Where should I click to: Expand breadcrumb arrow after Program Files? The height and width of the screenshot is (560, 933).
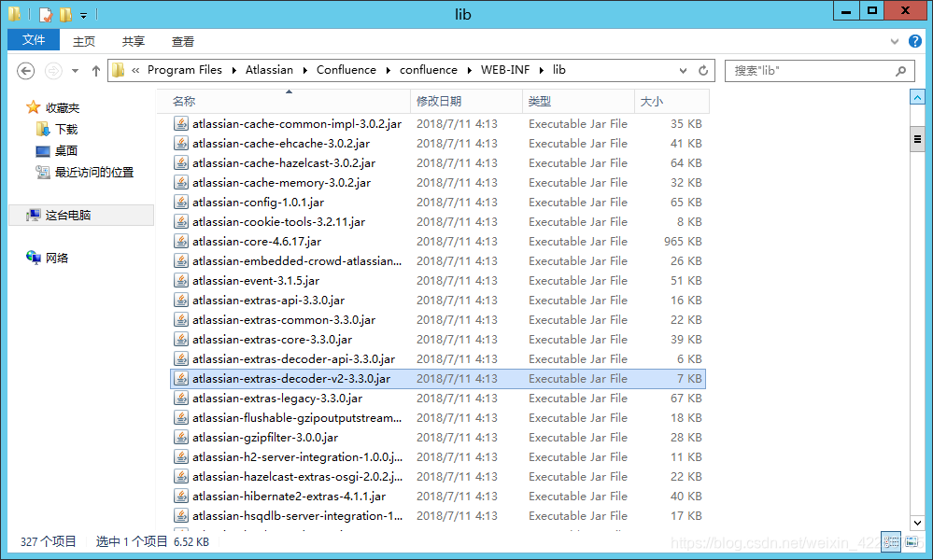pos(233,71)
